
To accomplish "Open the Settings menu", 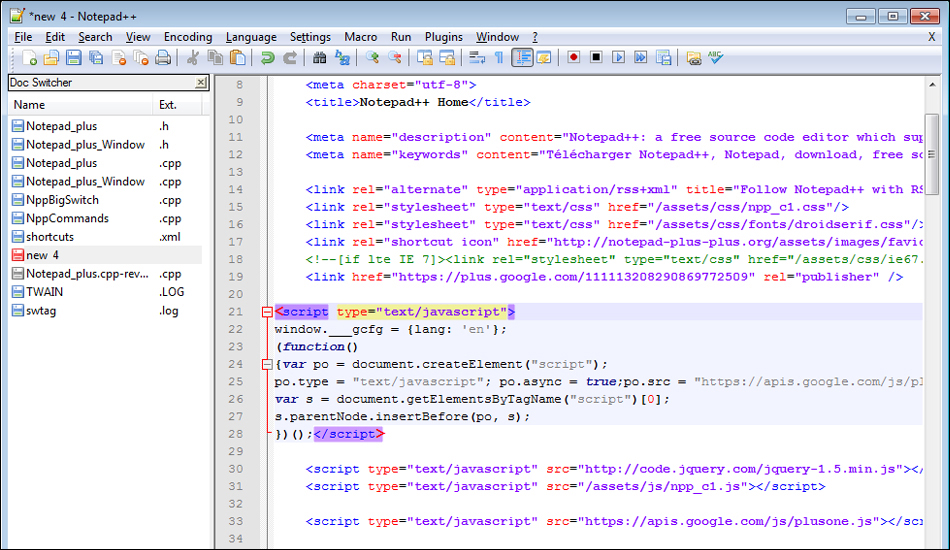I will tap(310, 38).
